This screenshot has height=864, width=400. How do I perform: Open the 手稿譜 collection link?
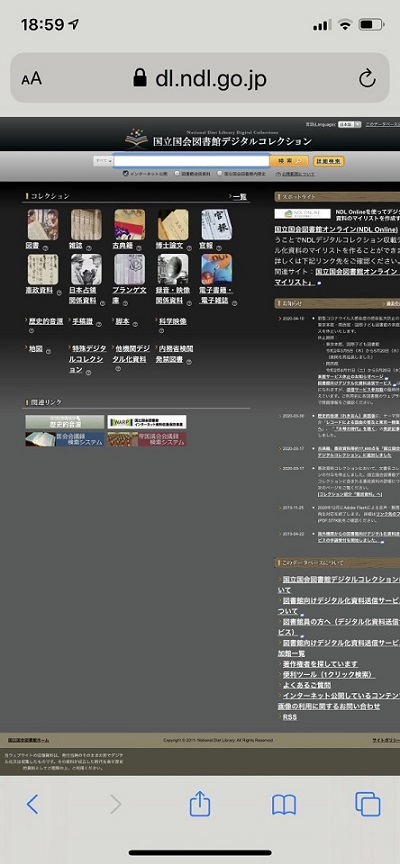point(83,321)
